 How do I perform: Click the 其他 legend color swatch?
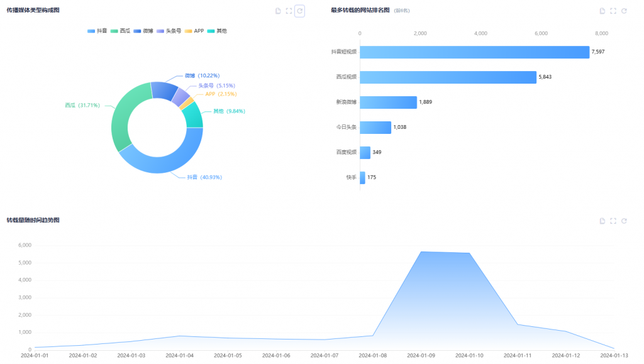(x=211, y=31)
